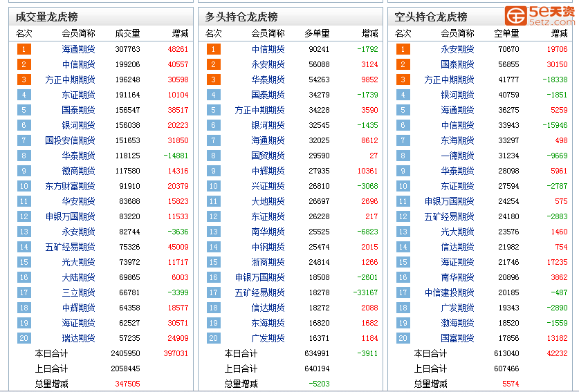Screen dimensions: 579x392
Task: Select previous day total 2058445
Action: coord(125,368)
